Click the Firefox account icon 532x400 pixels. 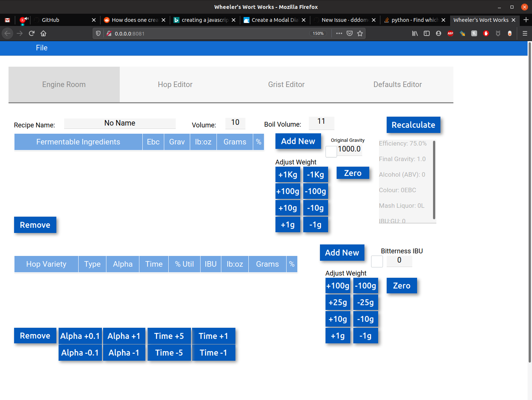(x=439, y=33)
